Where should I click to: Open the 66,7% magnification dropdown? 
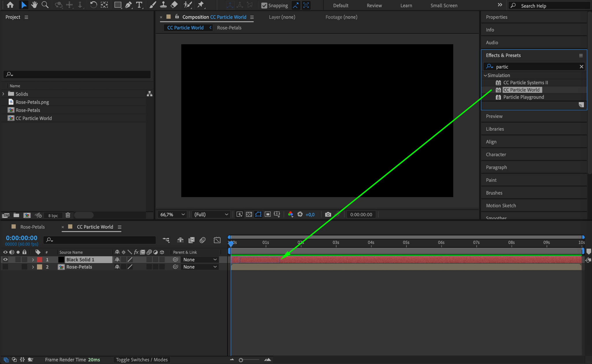click(173, 214)
